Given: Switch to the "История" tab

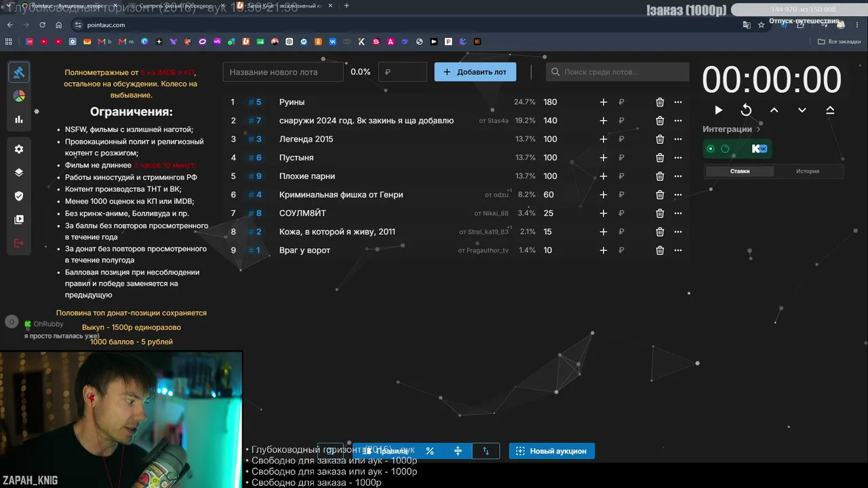Looking at the screenshot, I should [808, 171].
